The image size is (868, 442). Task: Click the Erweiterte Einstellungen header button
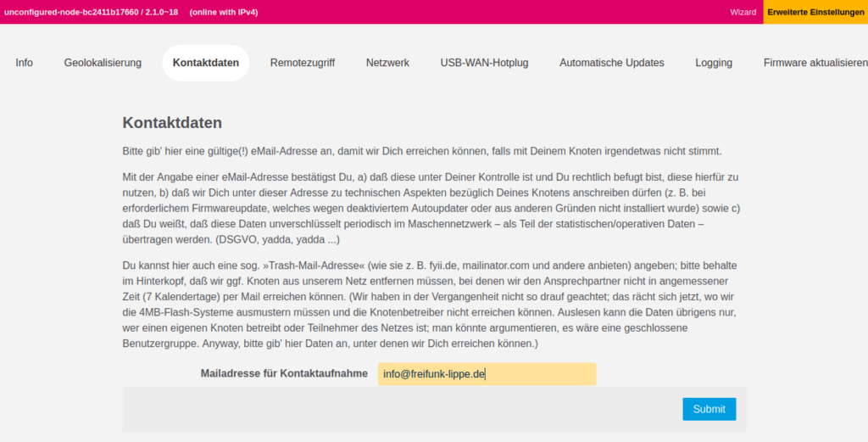point(815,12)
